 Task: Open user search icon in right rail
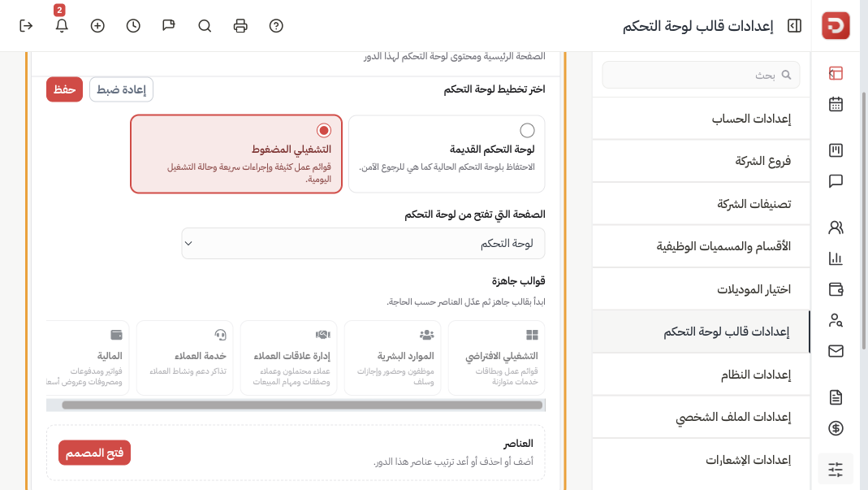pyautogui.click(x=836, y=320)
